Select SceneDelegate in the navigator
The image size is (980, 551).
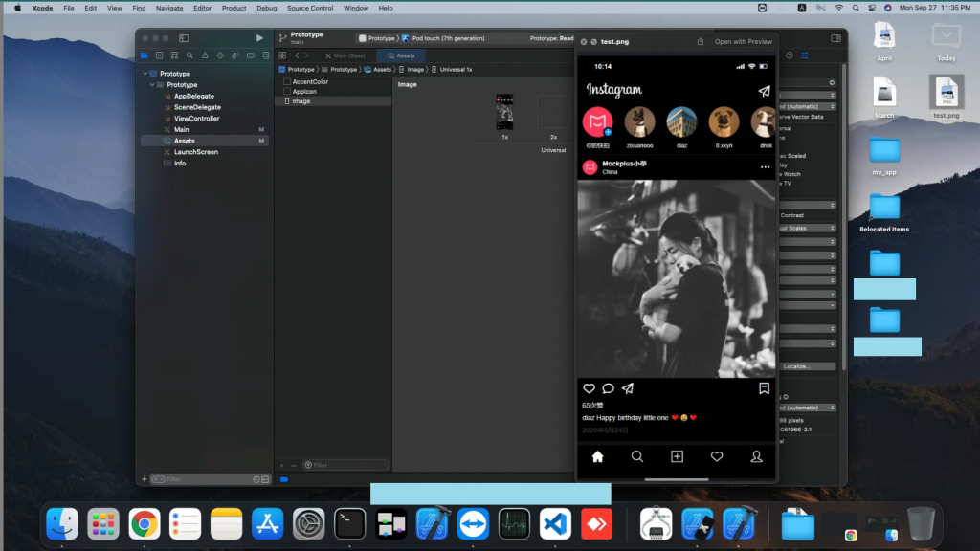197,107
